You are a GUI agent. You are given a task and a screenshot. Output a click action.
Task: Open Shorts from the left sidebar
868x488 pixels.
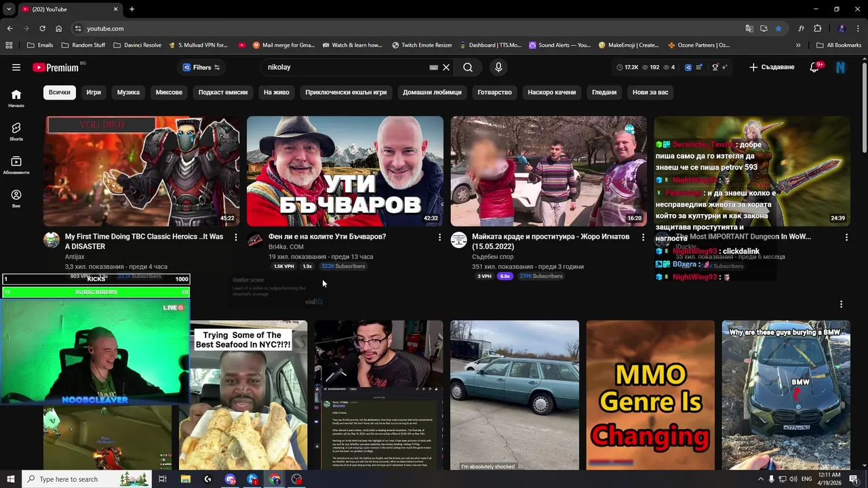16,131
